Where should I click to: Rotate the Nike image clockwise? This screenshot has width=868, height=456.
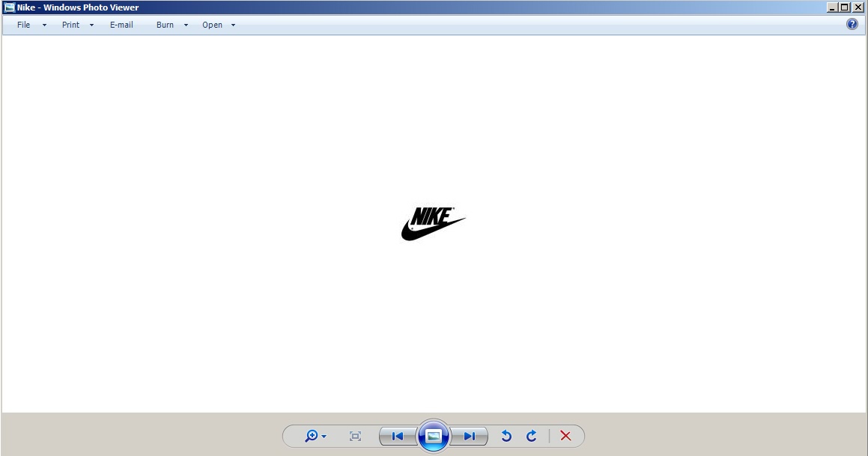532,436
